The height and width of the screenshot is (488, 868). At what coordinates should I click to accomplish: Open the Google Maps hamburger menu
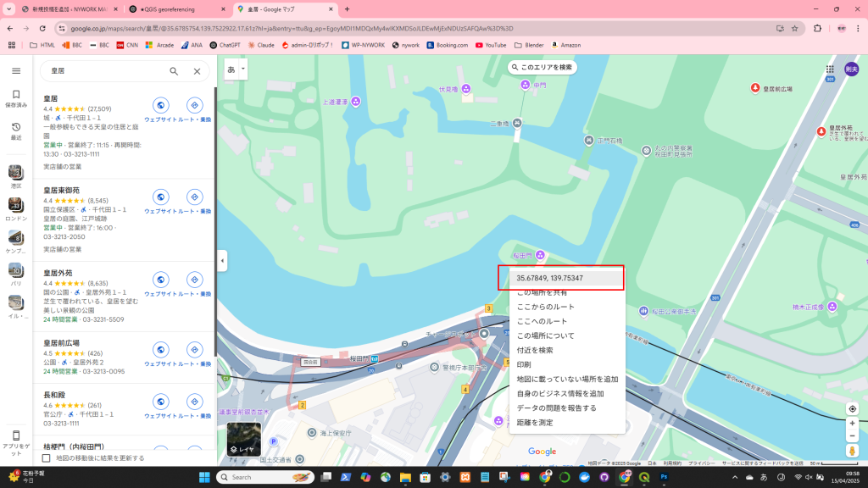[15, 71]
